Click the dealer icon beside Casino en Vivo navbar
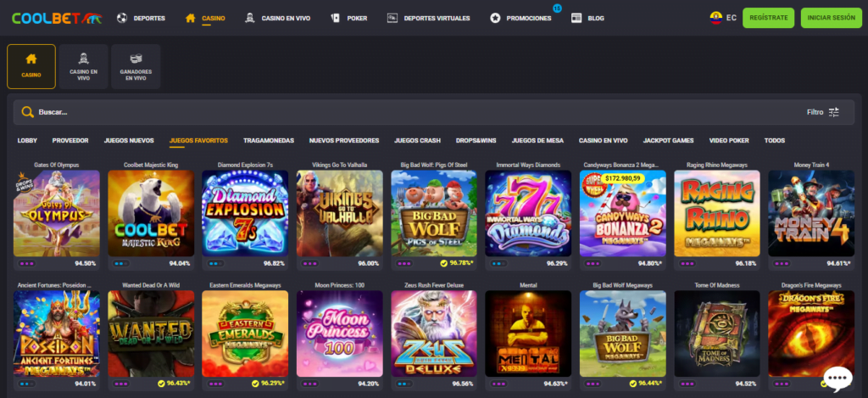 (x=250, y=19)
